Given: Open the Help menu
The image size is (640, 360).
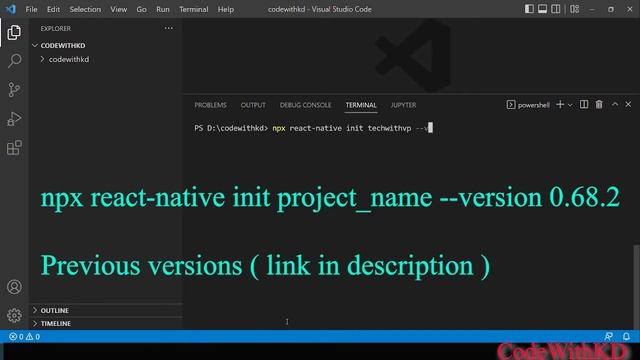Looking at the screenshot, I should 225,9.
